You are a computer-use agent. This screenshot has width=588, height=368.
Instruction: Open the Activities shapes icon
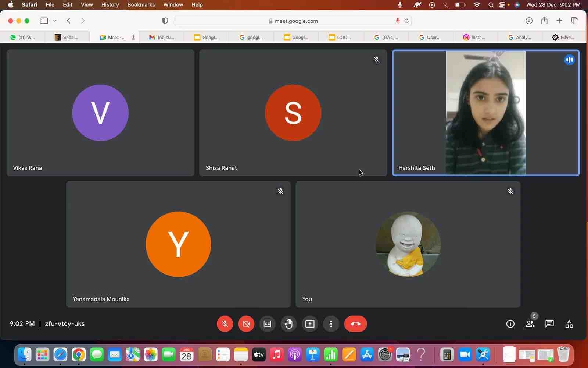coord(569,324)
